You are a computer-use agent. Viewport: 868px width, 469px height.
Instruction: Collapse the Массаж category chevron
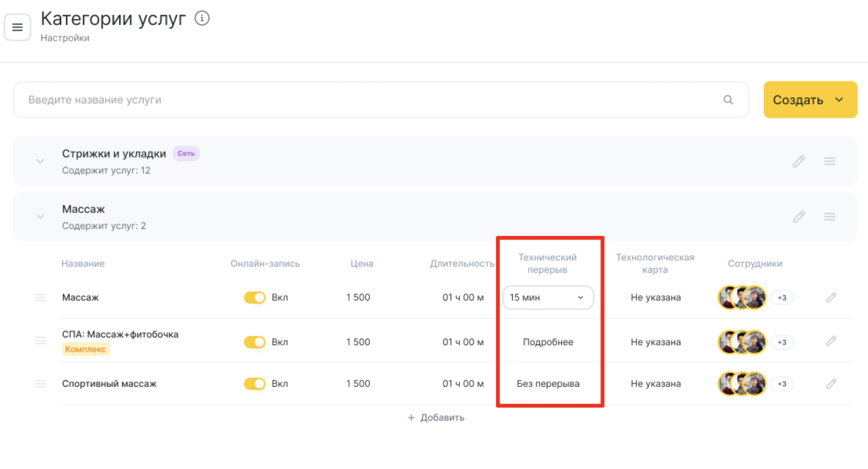coord(40,217)
